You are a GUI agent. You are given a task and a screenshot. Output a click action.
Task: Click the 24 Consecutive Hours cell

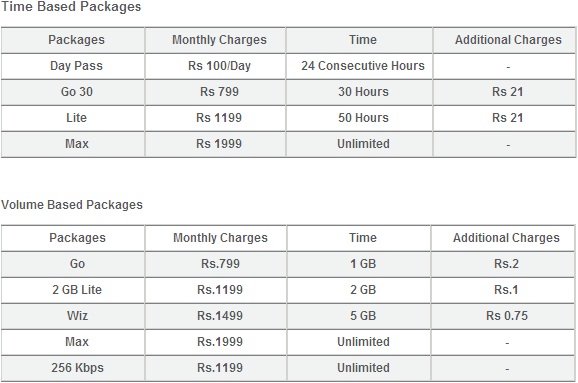point(363,66)
